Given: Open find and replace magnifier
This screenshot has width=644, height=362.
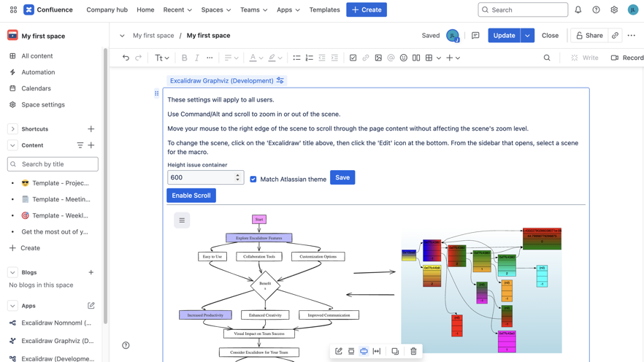Looking at the screenshot, I should pyautogui.click(x=547, y=58).
